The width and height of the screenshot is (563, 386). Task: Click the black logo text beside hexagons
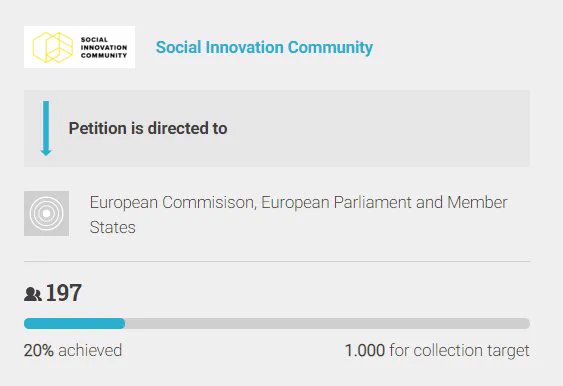[x=104, y=47]
